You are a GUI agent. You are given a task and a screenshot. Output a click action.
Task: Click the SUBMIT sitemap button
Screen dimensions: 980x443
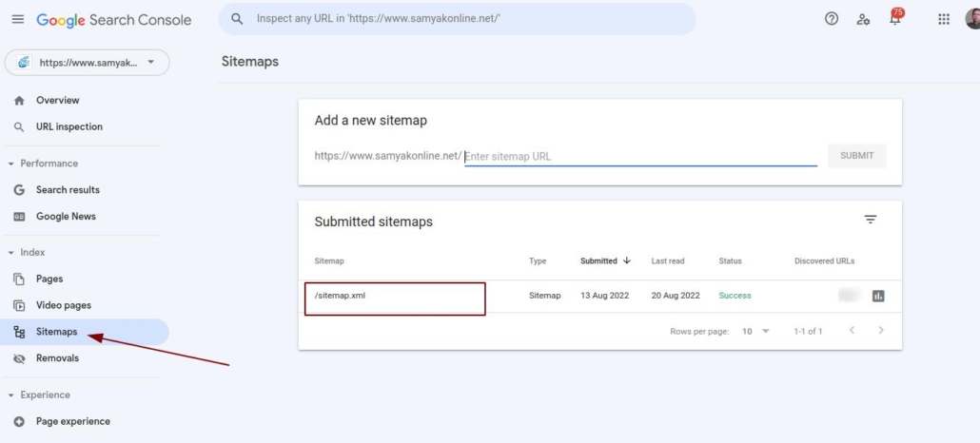tap(857, 156)
